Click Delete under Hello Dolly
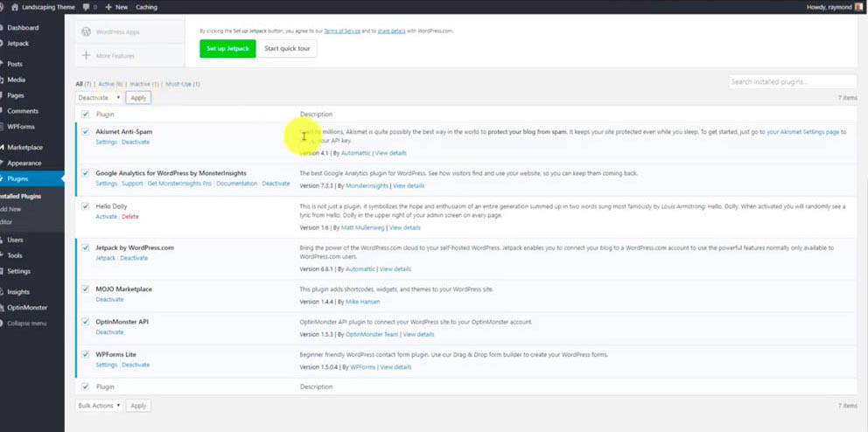The image size is (868, 432). [x=130, y=217]
